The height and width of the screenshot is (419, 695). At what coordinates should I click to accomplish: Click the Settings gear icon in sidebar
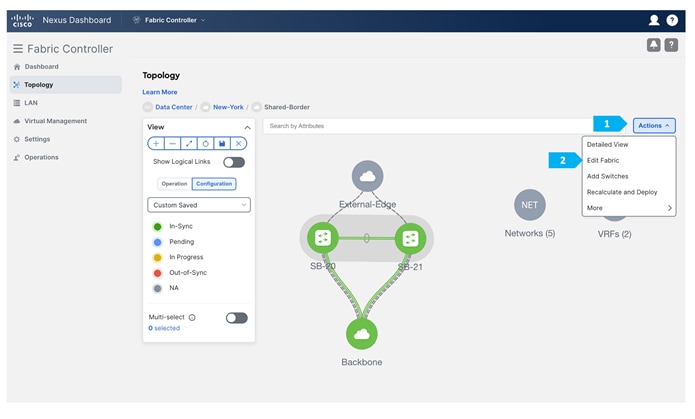[17, 139]
